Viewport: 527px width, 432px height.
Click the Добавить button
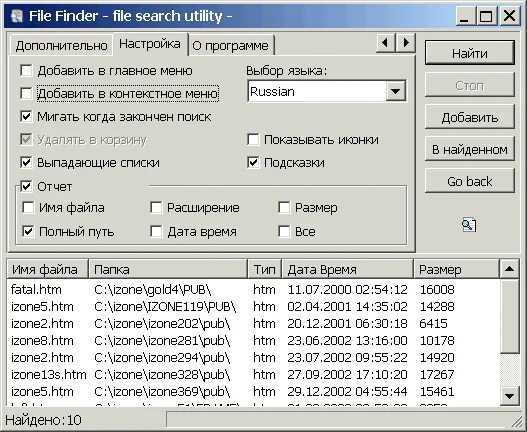click(470, 117)
